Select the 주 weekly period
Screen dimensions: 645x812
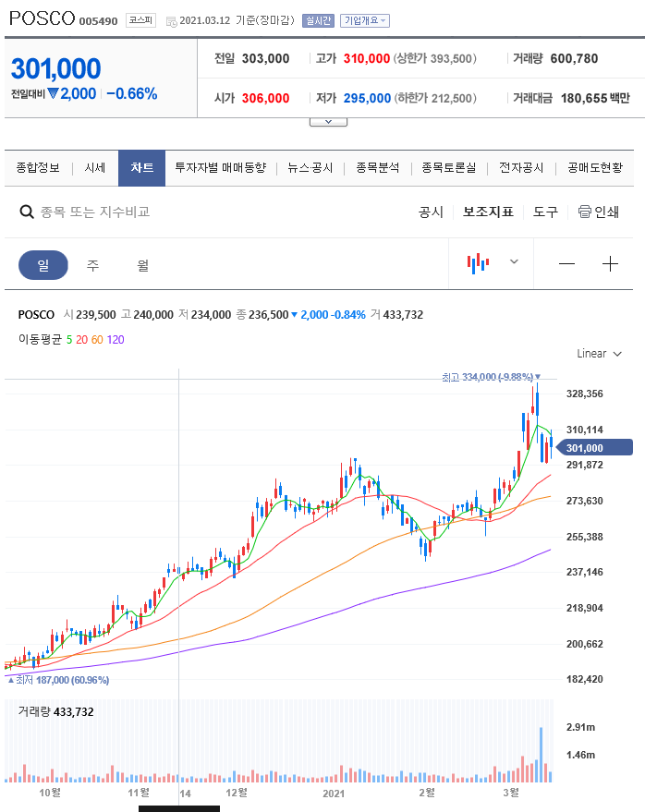click(x=92, y=266)
